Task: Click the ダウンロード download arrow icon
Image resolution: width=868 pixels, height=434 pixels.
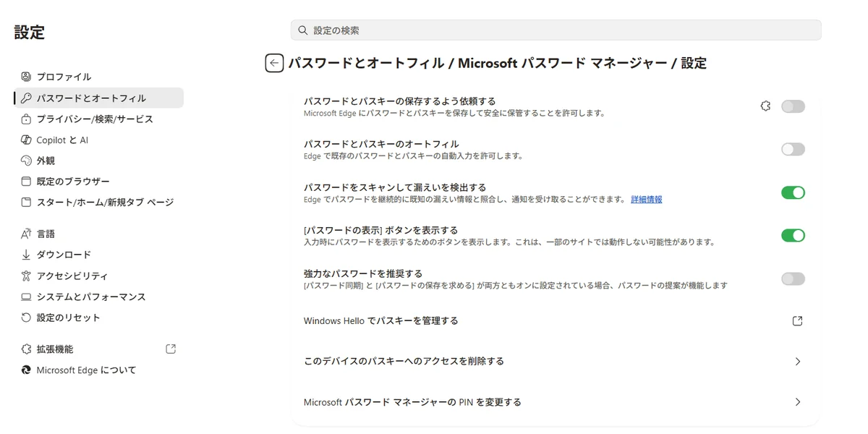Action: [26, 255]
